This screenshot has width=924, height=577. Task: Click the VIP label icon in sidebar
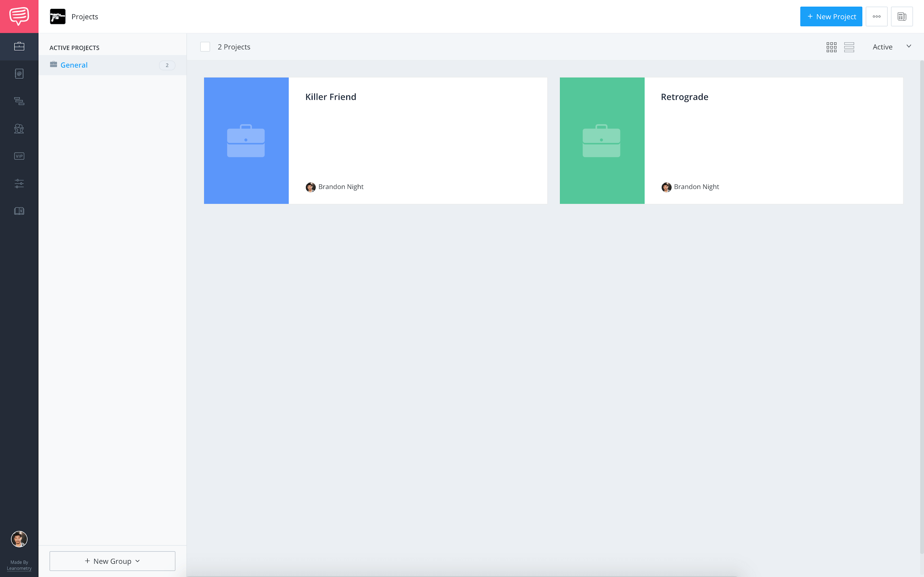coord(18,156)
